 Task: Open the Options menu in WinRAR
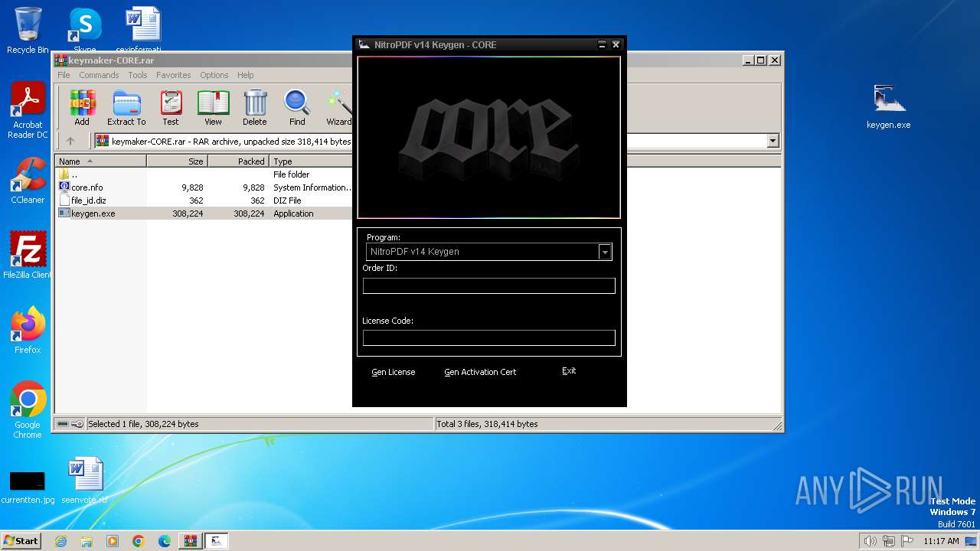(214, 75)
